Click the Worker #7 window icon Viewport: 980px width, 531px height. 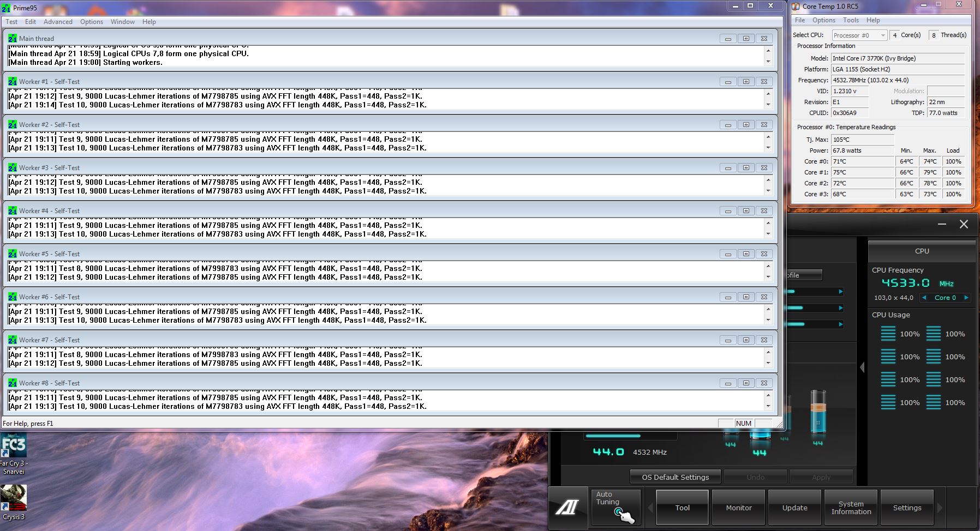pos(13,340)
